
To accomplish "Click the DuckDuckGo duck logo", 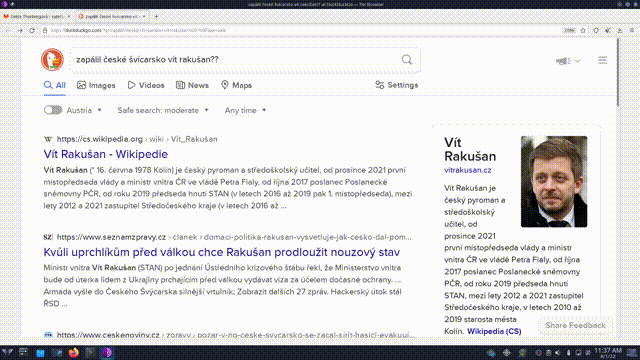I will pos(52,60).
